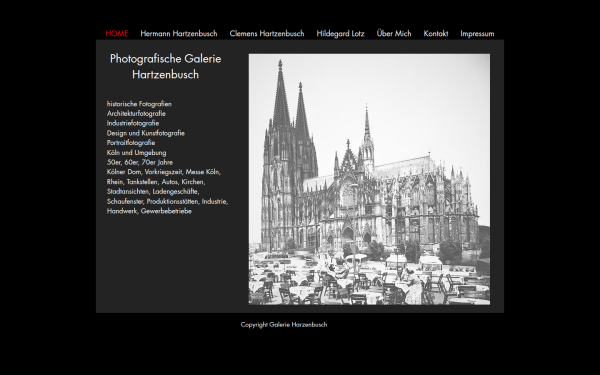Click the Copyright Galerie Harzenbusch footer
The image size is (600, 375).
[284, 324]
